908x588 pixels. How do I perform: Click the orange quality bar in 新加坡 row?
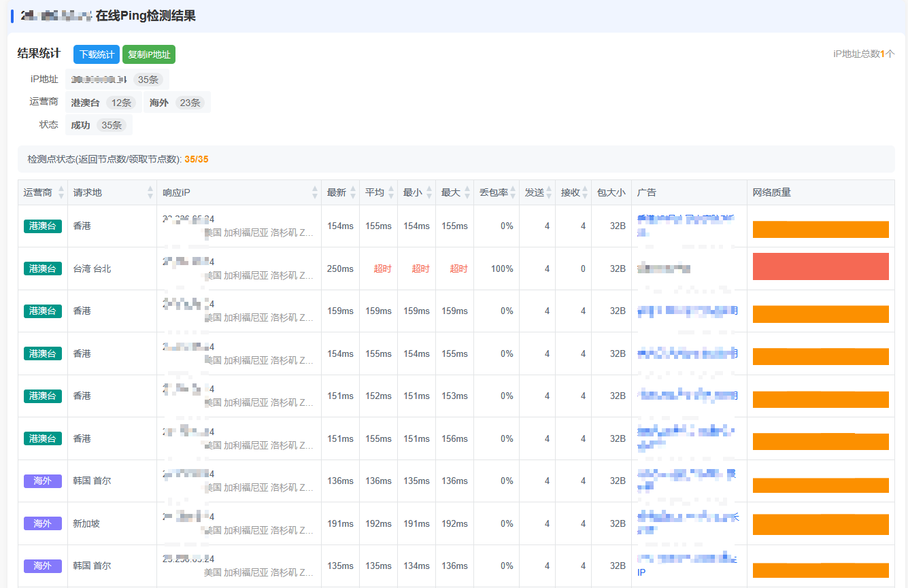click(x=821, y=524)
